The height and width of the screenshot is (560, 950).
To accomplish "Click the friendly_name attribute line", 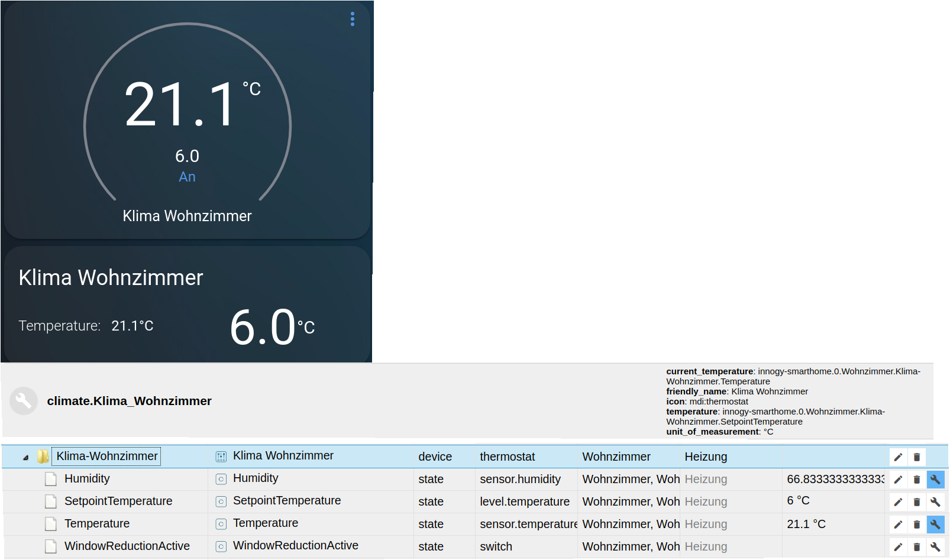I will tap(737, 391).
